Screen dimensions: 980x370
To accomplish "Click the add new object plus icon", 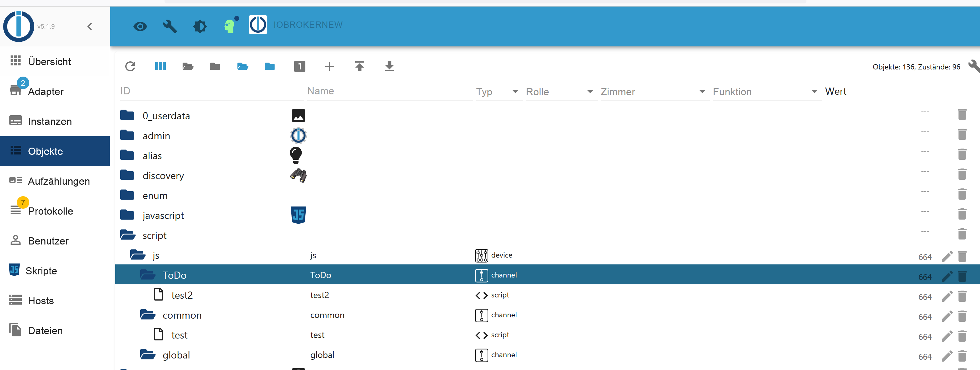I will pos(329,67).
